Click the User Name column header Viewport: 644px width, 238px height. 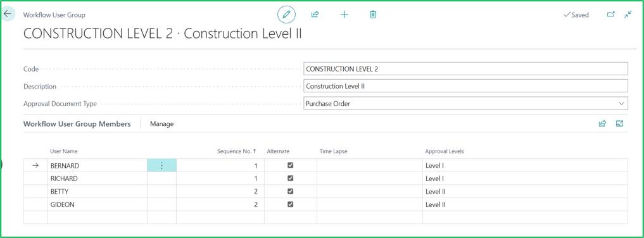[x=64, y=151]
